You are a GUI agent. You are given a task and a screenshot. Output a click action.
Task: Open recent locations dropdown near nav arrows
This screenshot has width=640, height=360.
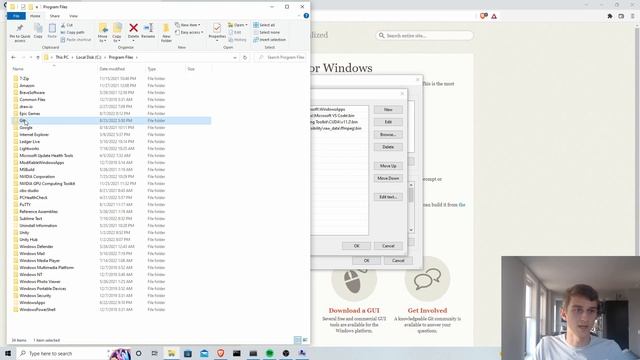pos(31,58)
